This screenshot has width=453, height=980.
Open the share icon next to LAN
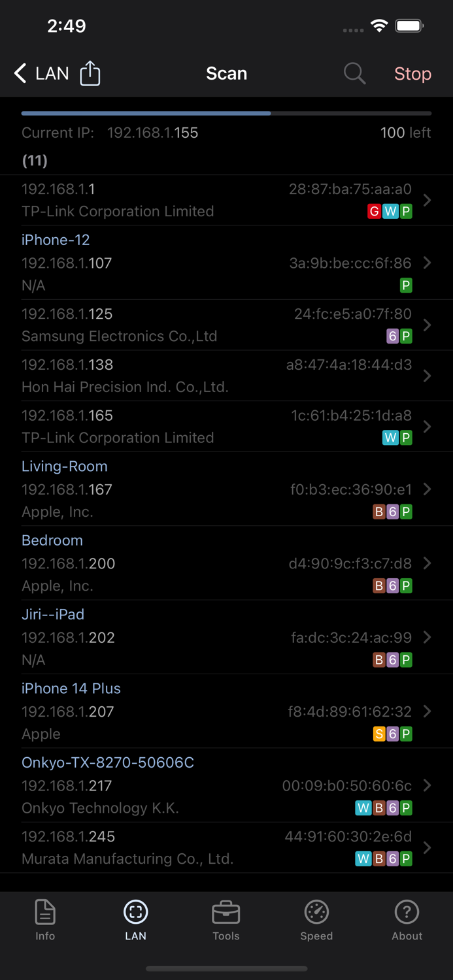pyautogui.click(x=90, y=73)
